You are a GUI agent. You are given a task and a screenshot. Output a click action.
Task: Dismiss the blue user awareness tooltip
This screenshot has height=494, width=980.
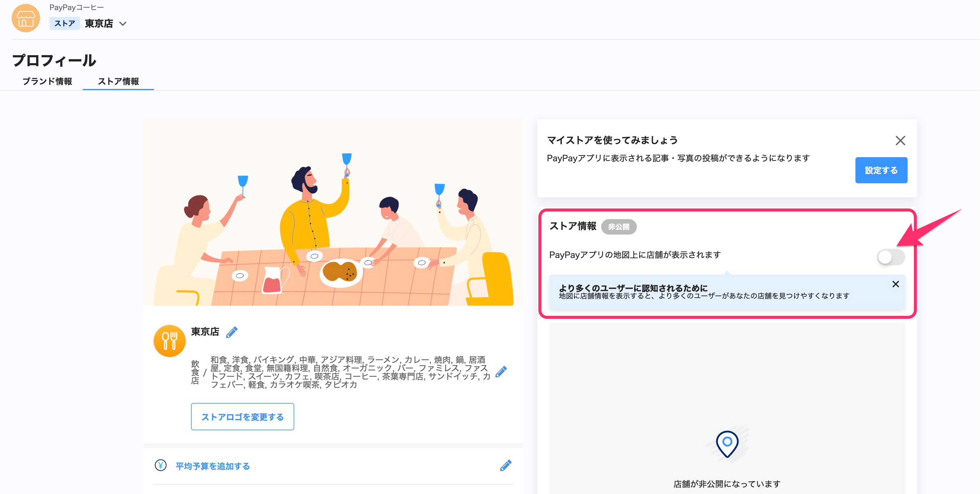(x=895, y=284)
